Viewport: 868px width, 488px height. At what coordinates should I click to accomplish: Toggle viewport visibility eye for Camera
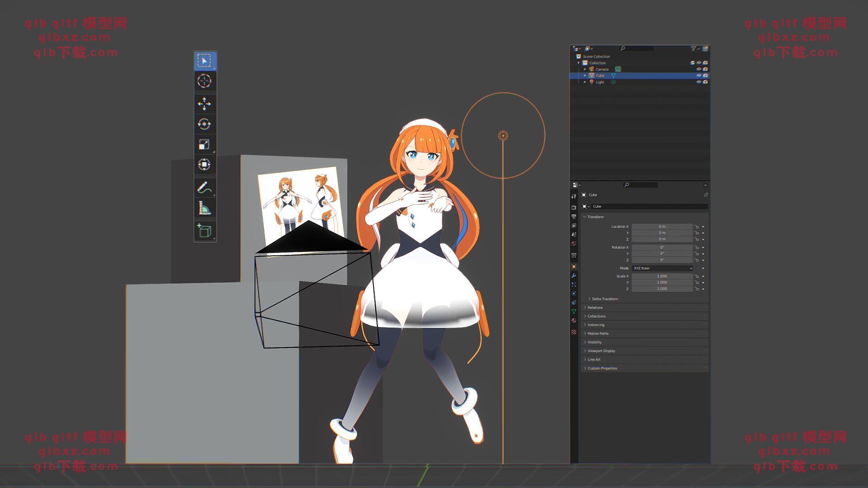click(698, 69)
